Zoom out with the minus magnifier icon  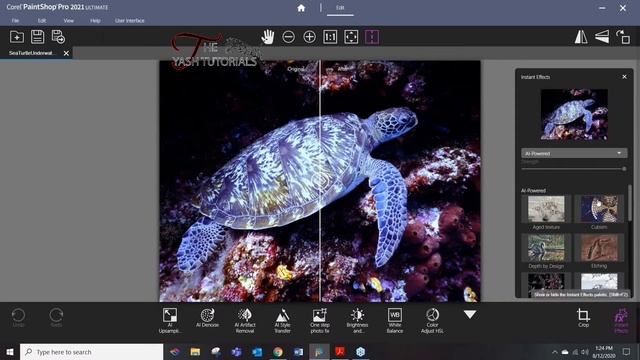tap(289, 37)
